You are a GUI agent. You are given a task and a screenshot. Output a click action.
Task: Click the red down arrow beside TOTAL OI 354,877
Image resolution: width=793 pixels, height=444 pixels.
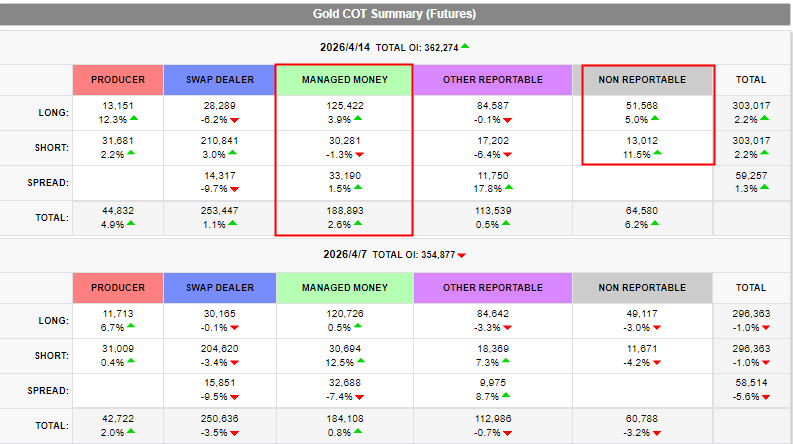[462, 255]
